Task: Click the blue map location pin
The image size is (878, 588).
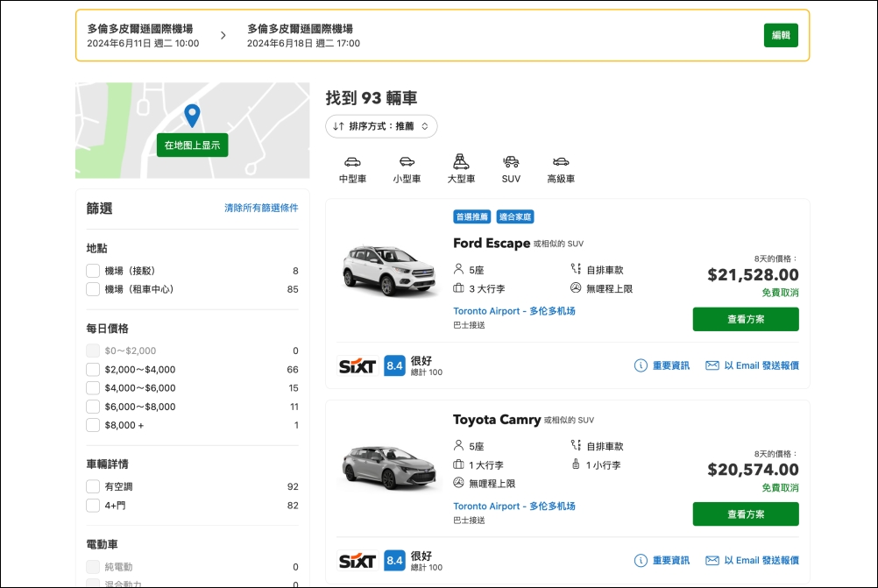Action: pos(192,116)
